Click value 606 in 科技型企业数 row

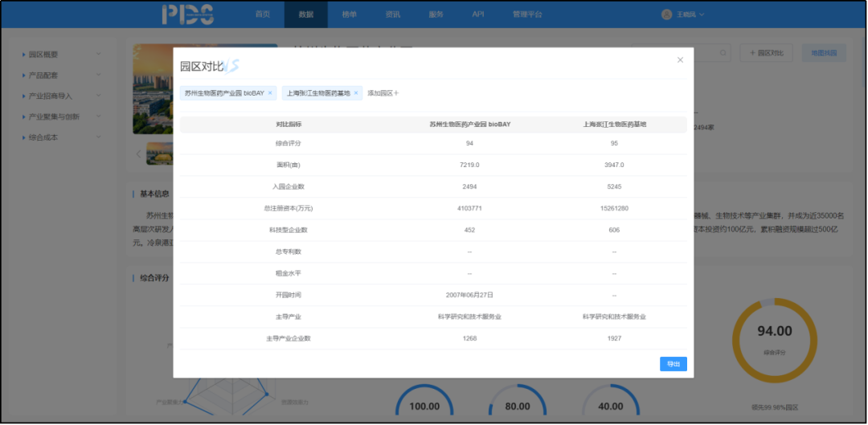click(x=615, y=231)
